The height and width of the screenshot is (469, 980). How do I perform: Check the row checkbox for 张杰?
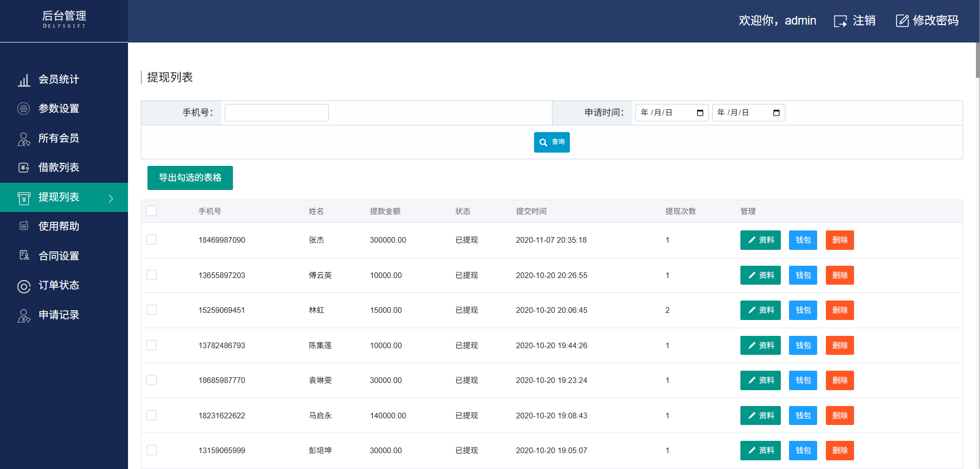pyautogui.click(x=152, y=240)
